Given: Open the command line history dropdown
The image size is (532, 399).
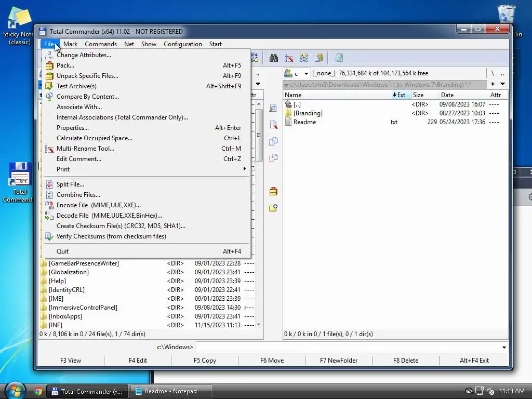Looking at the screenshot, I should pos(504,347).
